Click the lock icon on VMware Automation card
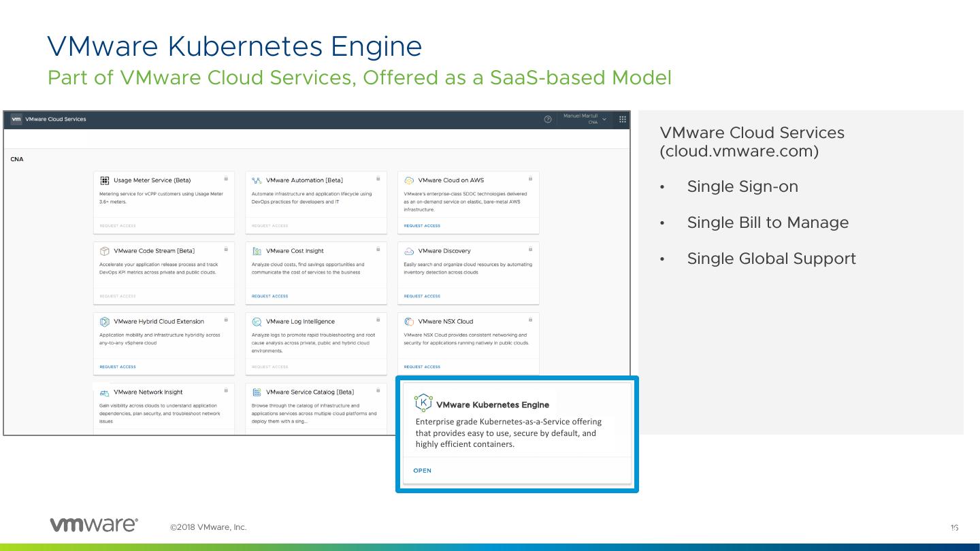 click(378, 178)
